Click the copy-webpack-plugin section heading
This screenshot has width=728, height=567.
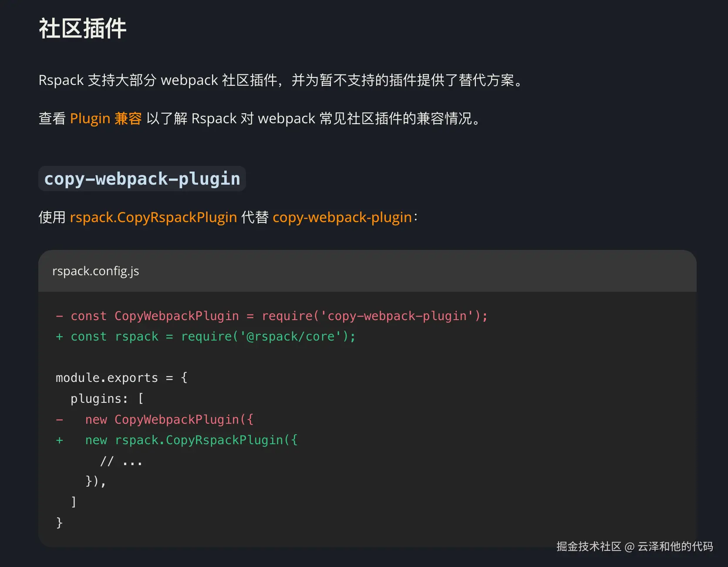142,179
